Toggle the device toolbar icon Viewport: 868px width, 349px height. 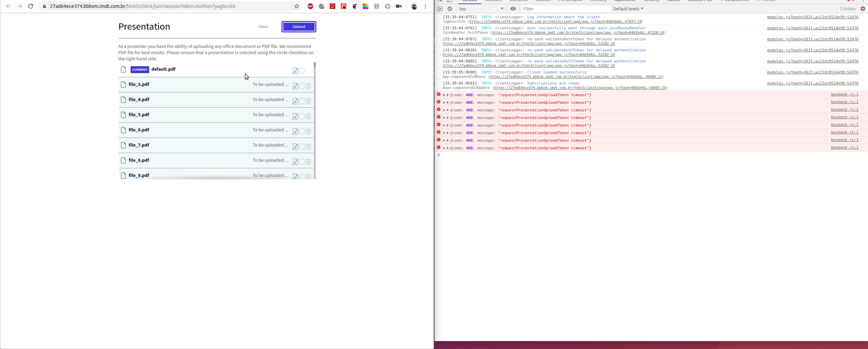(449, 1)
